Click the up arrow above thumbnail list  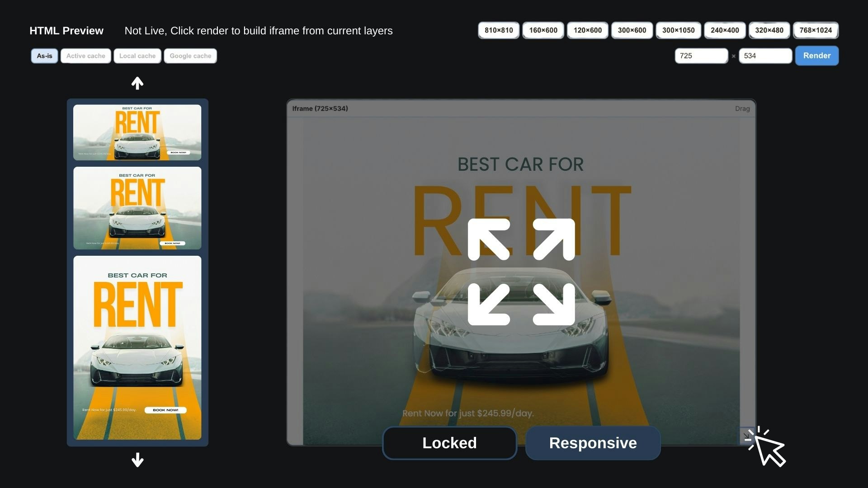click(137, 83)
